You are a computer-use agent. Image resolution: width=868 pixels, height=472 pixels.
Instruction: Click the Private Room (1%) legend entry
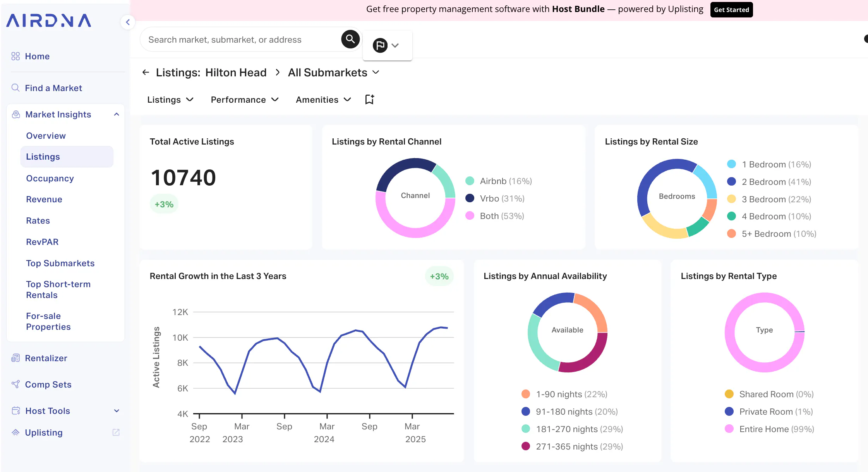click(x=769, y=412)
